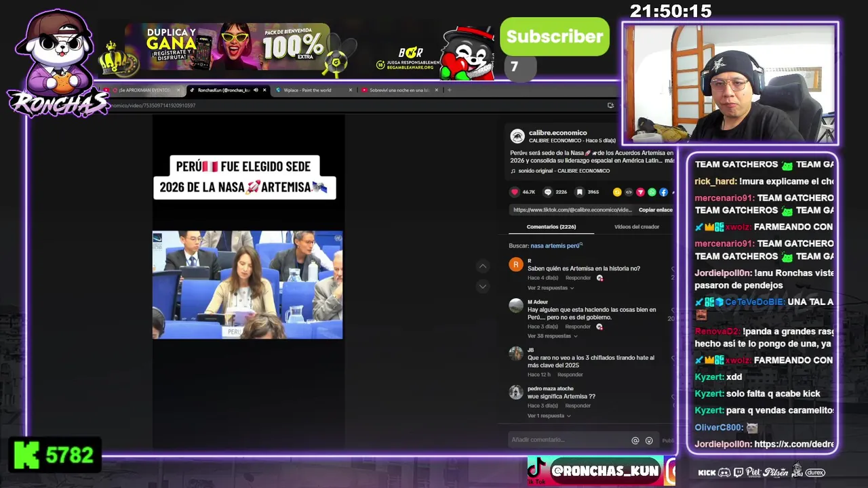
Task: Click the streamer webcam overlay
Action: pyautogui.click(x=730, y=84)
